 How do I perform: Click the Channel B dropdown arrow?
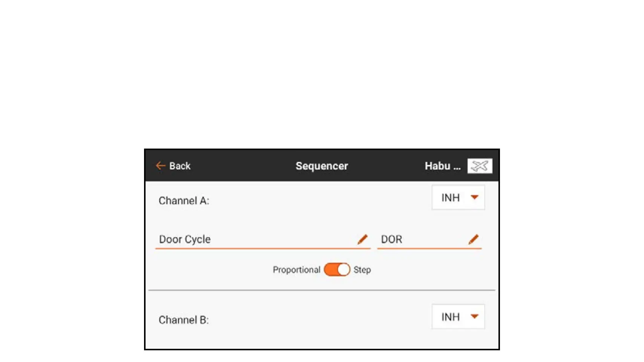(x=474, y=316)
